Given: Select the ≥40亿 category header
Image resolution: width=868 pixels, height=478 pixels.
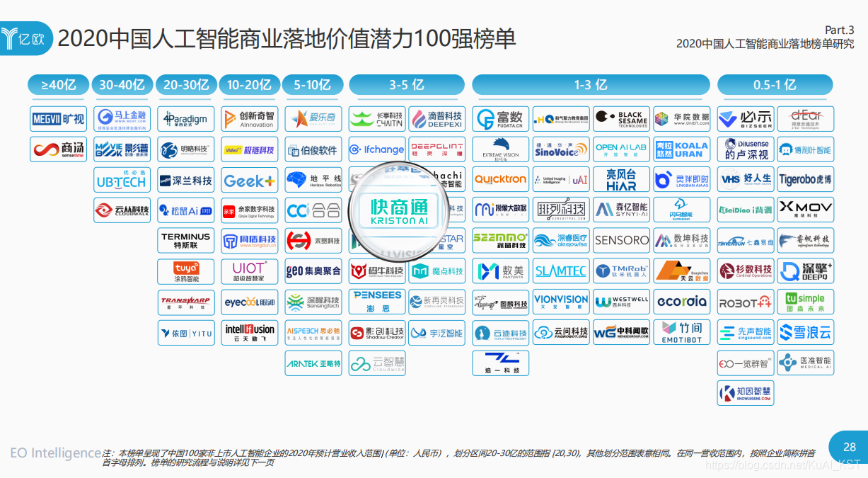Looking at the screenshot, I should pyautogui.click(x=57, y=84).
